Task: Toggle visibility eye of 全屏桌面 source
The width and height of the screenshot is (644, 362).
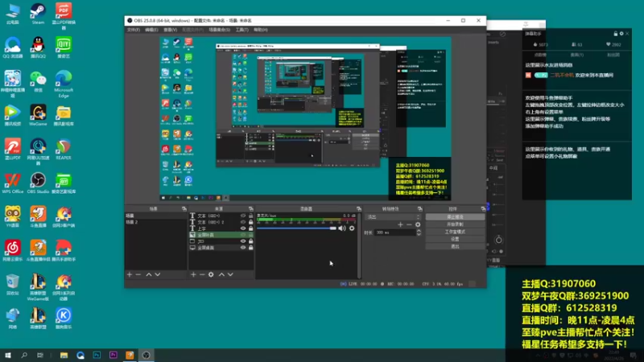Action: click(243, 248)
